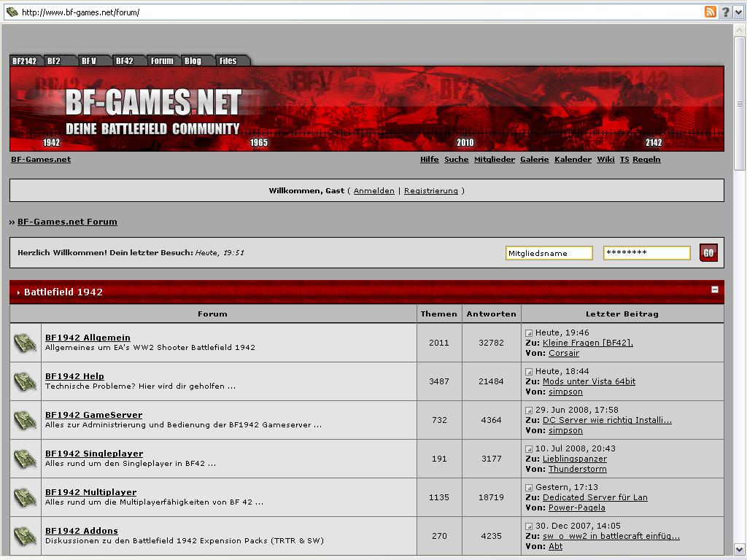Click the vertical scrollbar up arrow
The height and width of the screenshot is (560, 747).
739,30
